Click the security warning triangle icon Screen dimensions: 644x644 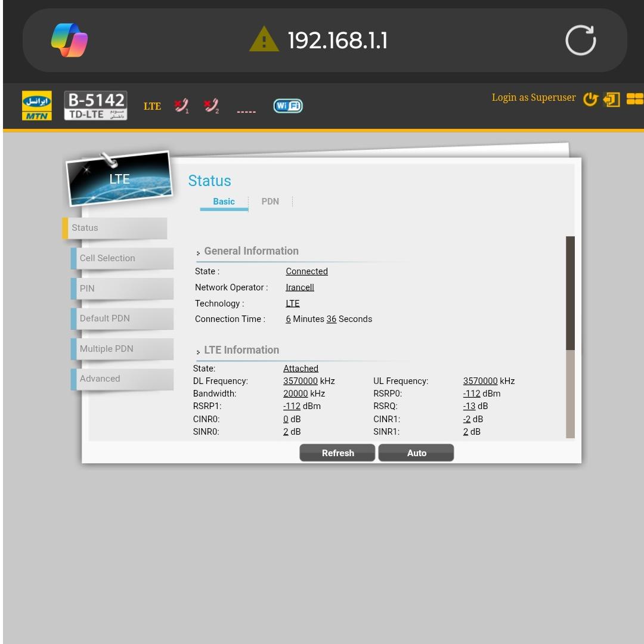pos(264,41)
